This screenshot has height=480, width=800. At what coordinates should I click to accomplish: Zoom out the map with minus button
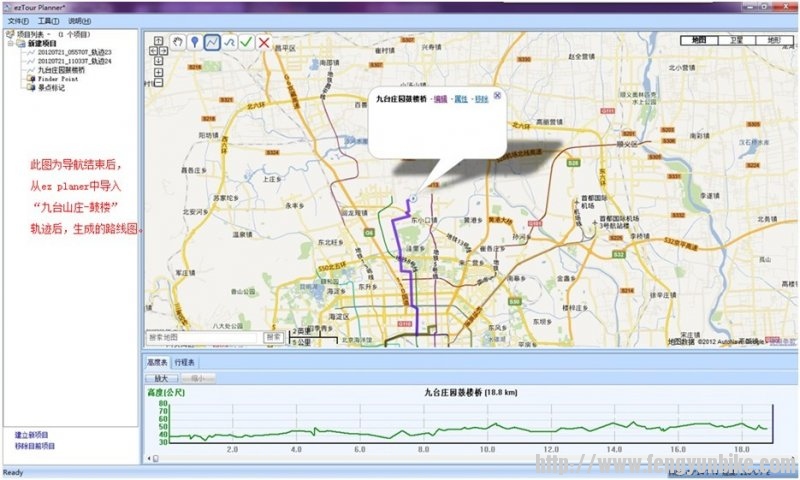coord(160,84)
